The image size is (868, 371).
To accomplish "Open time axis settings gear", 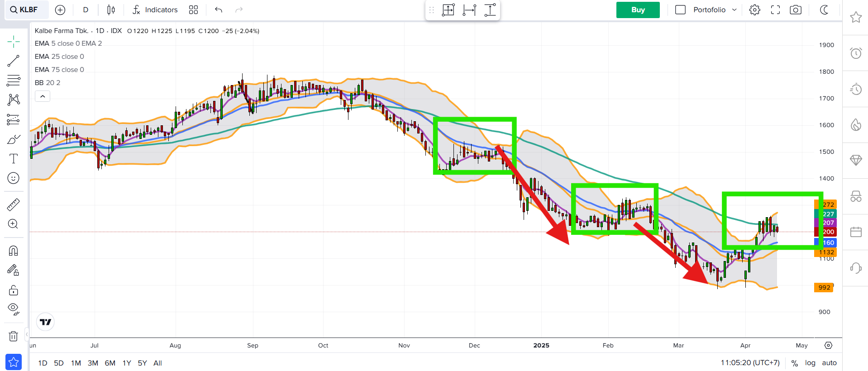I will pyautogui.click(x=828, y=345).
